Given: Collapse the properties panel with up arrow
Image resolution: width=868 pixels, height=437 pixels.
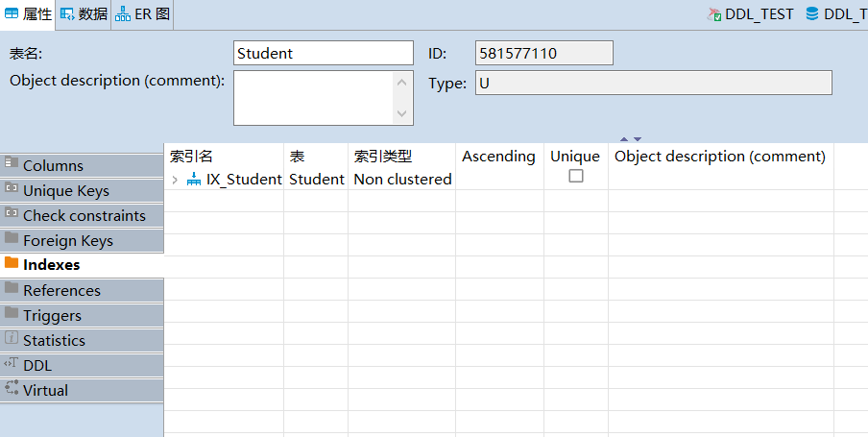Looking at the screenshot, I should [x=624, y=139].
